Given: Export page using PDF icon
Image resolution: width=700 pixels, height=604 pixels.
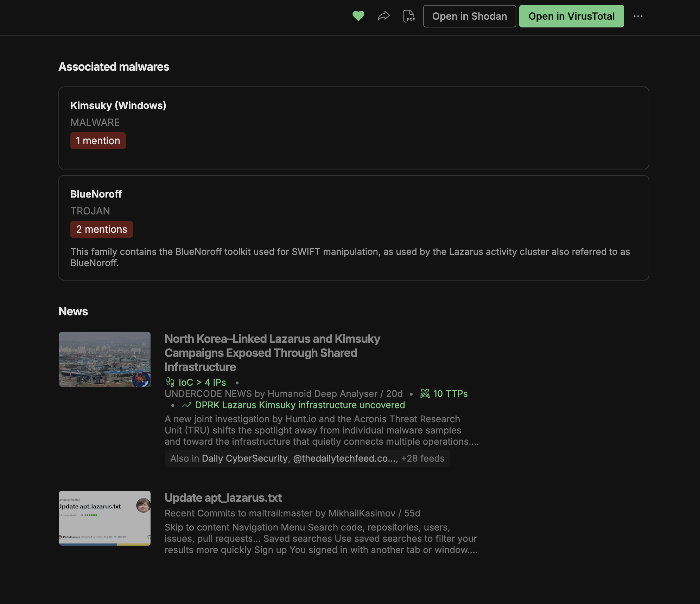Looking at the screenshot, I should tap(409, 16).
